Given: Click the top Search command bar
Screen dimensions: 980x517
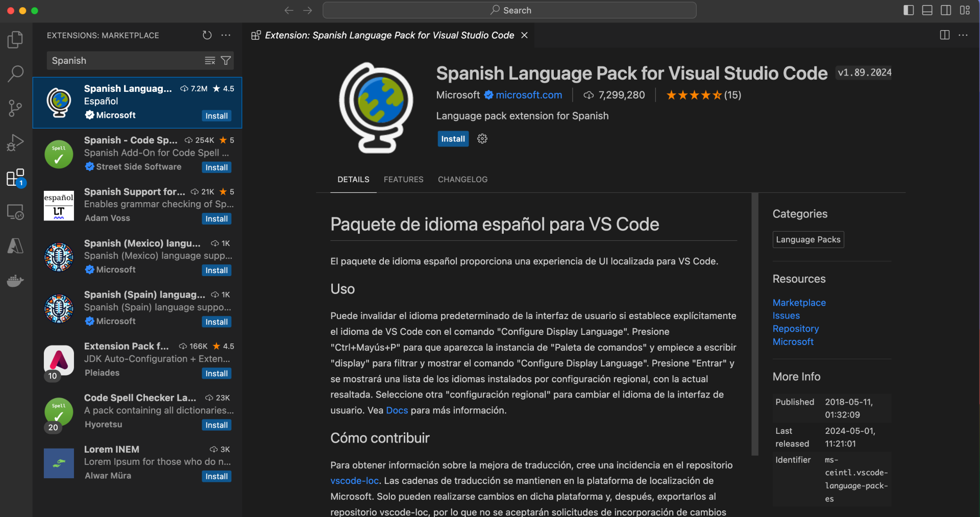Looking at the screenshot, I should tap(509, 10).
